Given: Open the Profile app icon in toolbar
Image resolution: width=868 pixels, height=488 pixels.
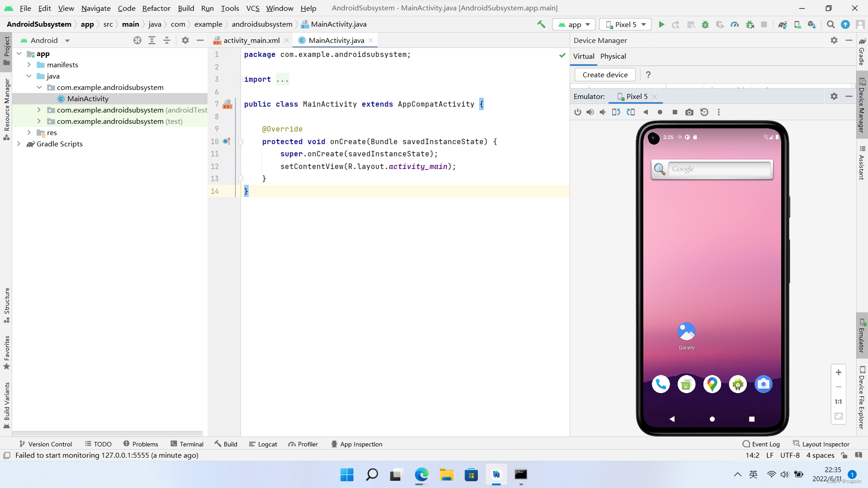Looking at the screenshot, I should (x=735, y=24).
